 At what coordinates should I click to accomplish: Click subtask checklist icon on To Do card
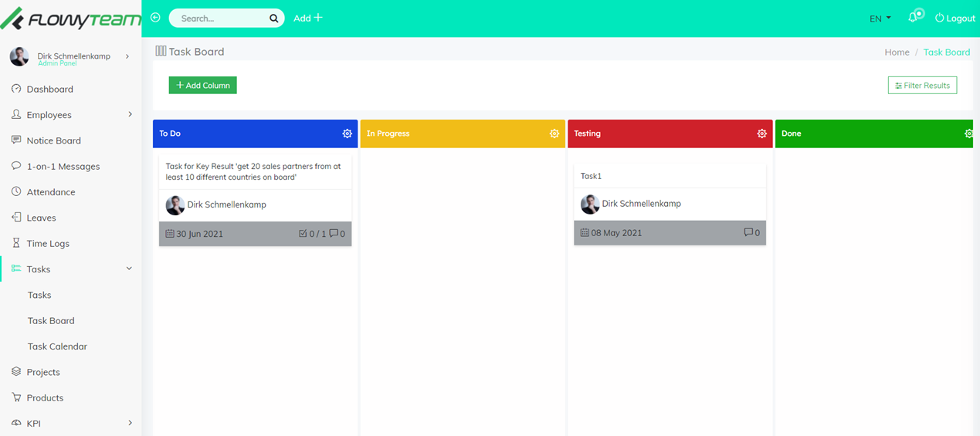pos(303,233)
